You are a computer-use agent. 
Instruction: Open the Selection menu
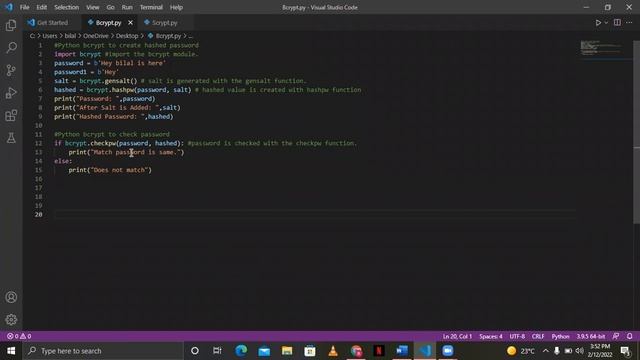(67, 7)
